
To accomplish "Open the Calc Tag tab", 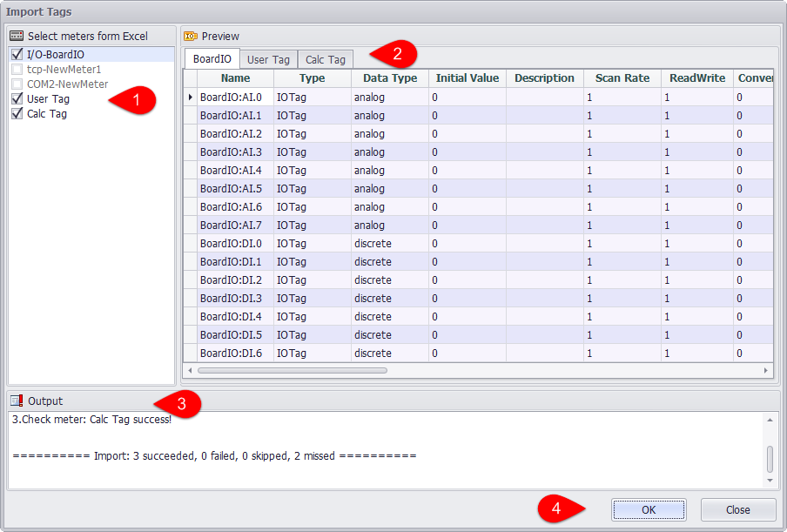I will pyautogui.click(x=326, y=59).
